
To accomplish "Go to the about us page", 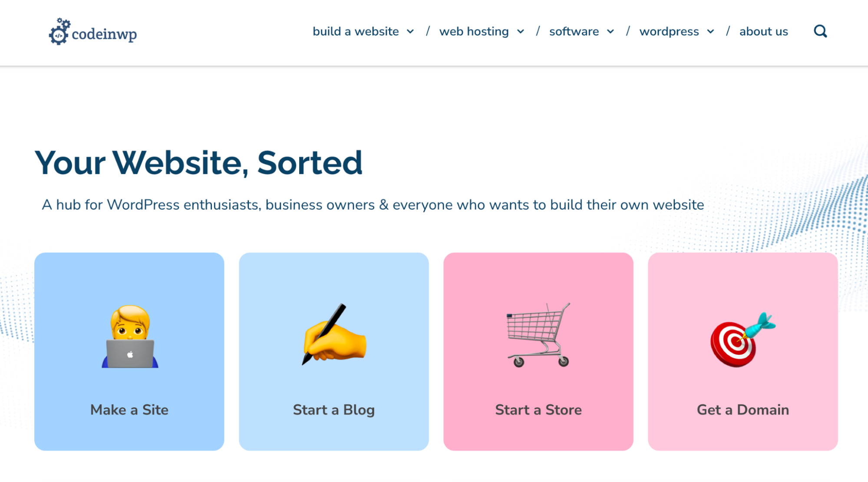I will tap(763, 32).
